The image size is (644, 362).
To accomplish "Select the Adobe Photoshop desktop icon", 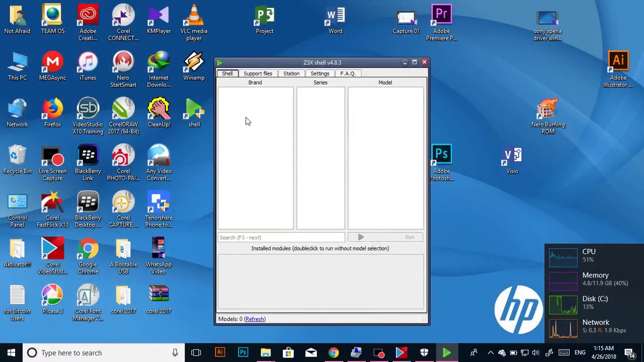I will click(x=441, y=163).
